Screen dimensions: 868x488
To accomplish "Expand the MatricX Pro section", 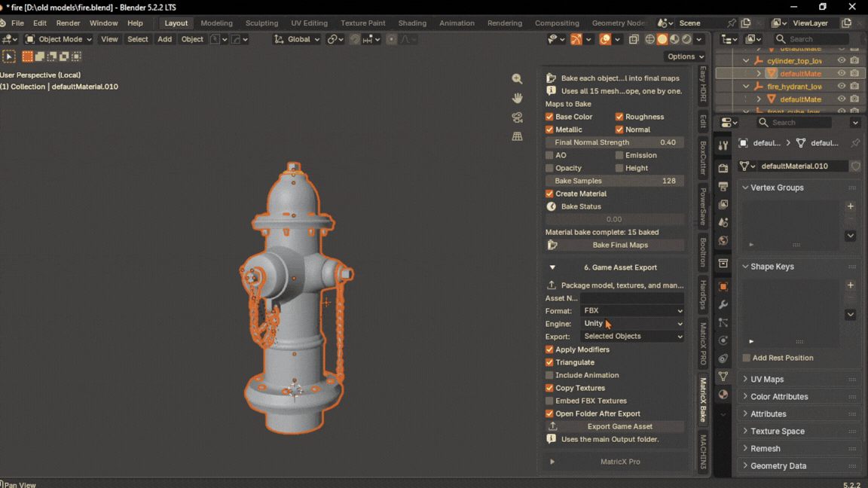I will pyautogui.click(x=552, y=462).
